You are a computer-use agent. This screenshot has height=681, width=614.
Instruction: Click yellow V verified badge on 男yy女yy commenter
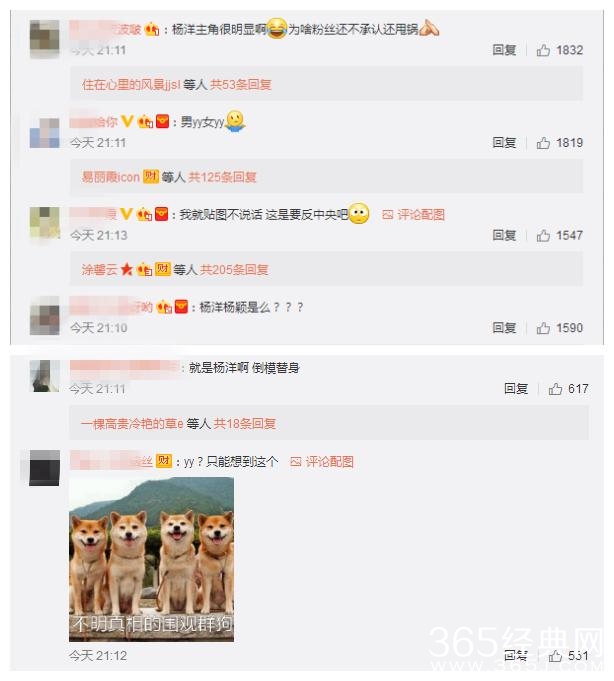(127, 122)
